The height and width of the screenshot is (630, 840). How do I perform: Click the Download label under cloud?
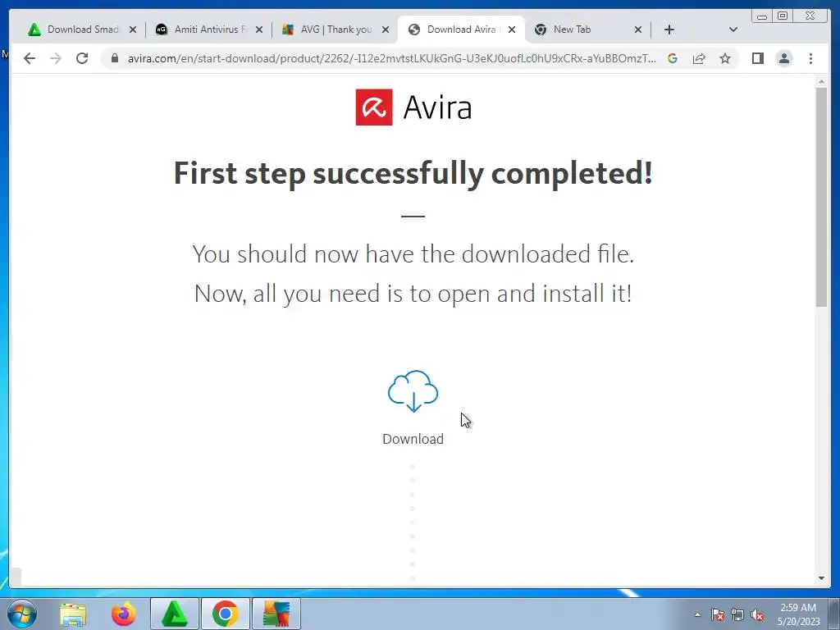pos(413,439)
